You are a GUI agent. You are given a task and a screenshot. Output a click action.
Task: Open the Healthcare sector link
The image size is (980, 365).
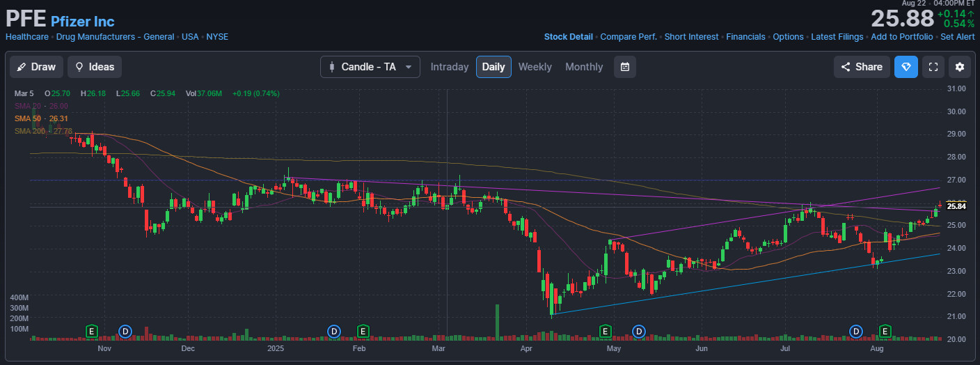coord(27,37)
